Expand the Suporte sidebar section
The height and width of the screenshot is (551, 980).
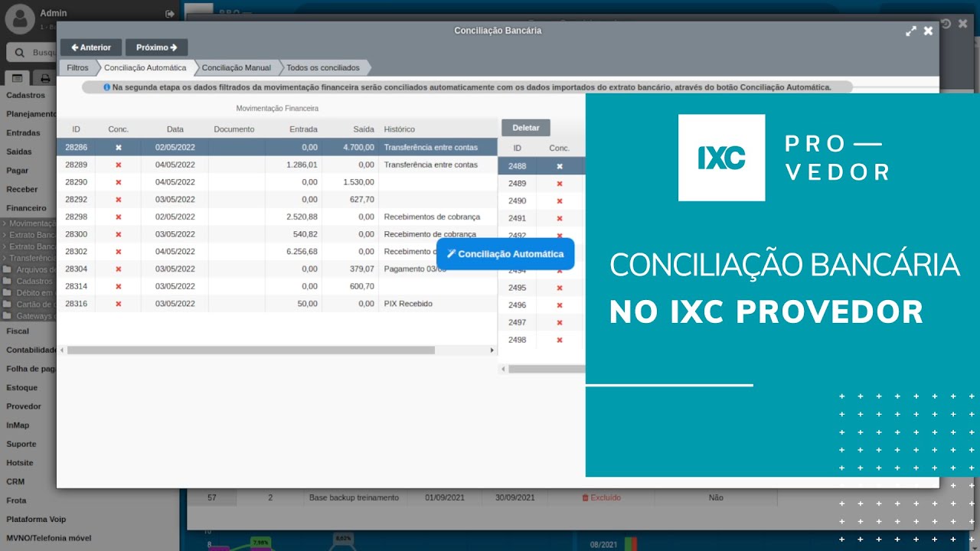click(x=21, y=444)
